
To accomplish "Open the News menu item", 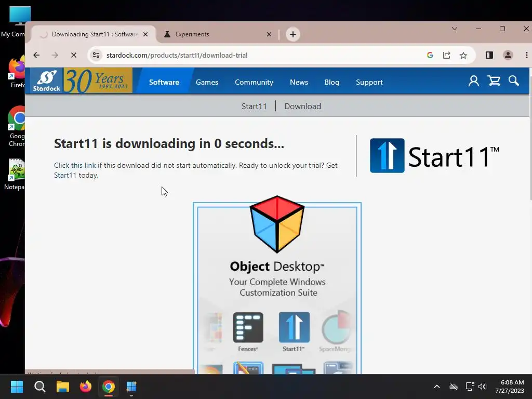I will pyautogui.click(x=299, y=82).
